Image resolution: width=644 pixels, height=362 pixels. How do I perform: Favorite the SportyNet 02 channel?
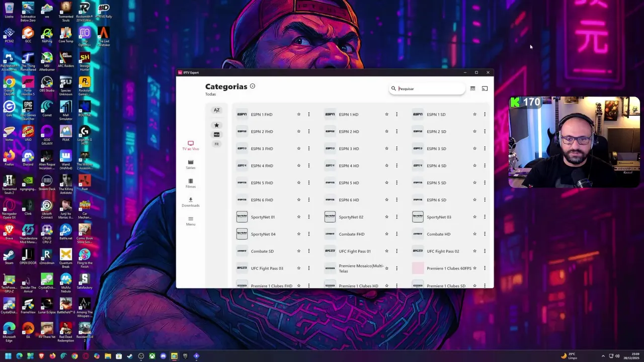[386, 217]
